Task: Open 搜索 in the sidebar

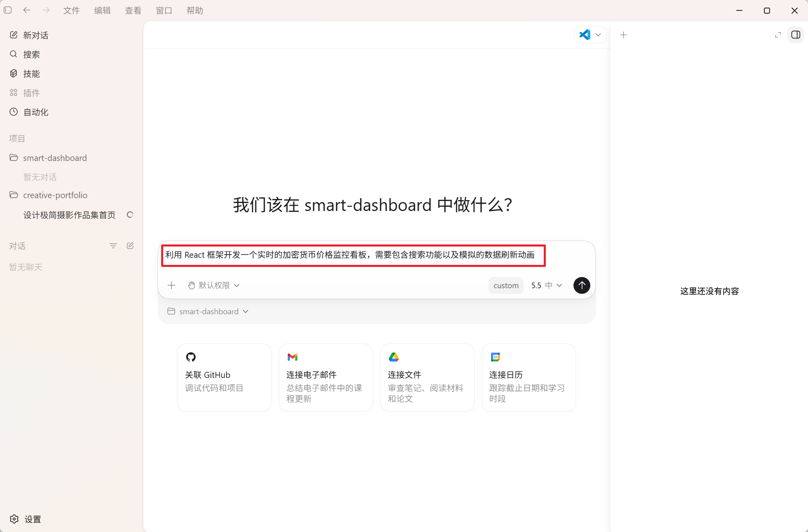Action: coord(71,54)
